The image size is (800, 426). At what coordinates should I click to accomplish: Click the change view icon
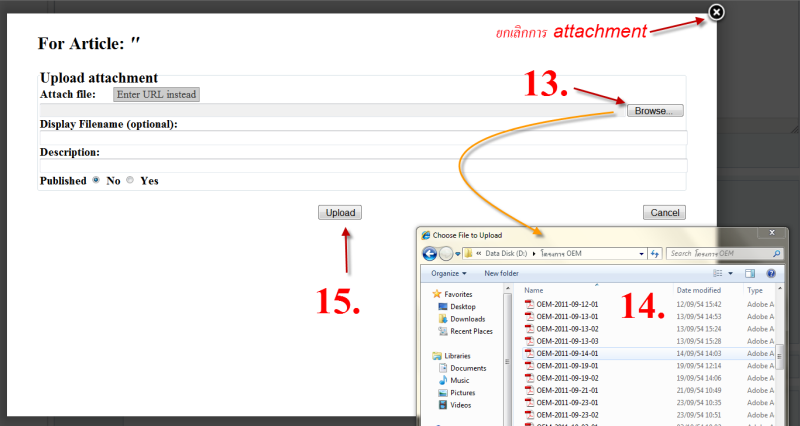(x=718, y=273)
